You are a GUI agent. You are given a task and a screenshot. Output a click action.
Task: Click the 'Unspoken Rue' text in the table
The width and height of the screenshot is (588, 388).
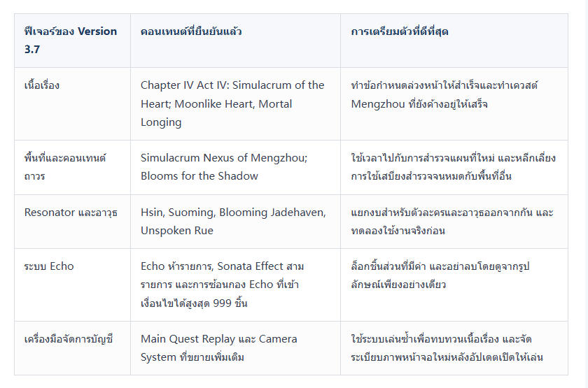[177, 231]
